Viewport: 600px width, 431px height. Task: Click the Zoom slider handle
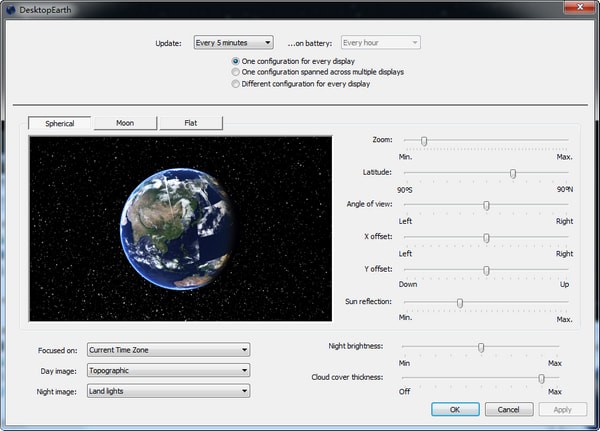click(x=424, y=141)
